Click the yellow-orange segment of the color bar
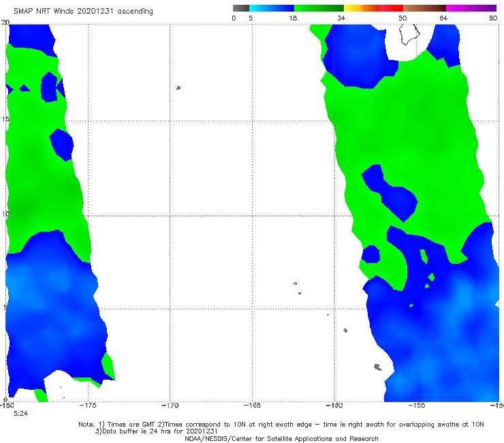504x443 pixels. 361,8
